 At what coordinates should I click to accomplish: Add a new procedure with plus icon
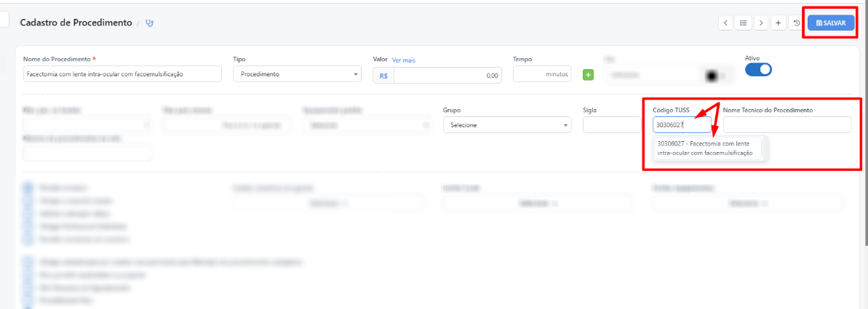coord(779,23)
